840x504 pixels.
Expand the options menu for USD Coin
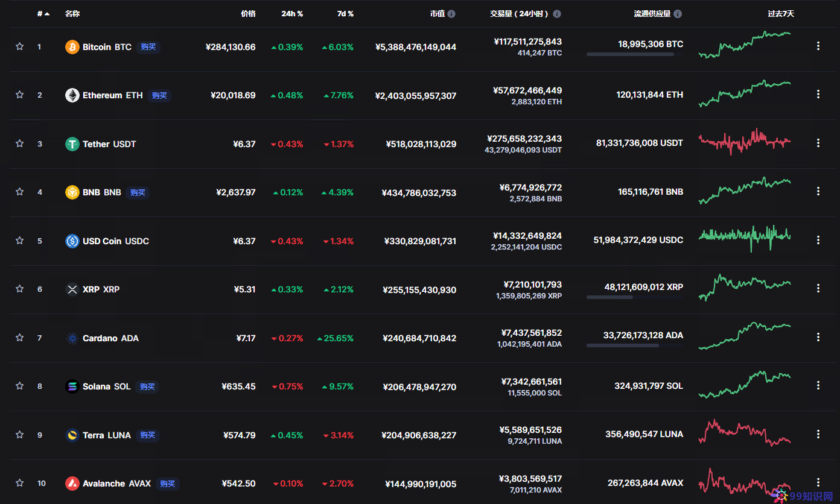(818, 240)
